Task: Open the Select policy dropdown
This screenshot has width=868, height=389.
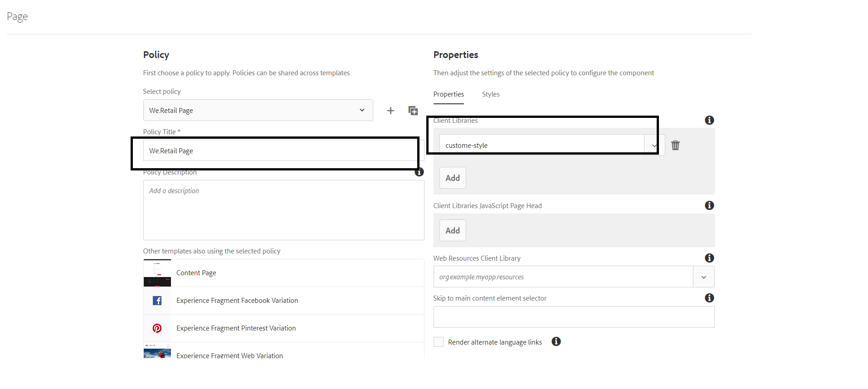Action: pos(258,110)
